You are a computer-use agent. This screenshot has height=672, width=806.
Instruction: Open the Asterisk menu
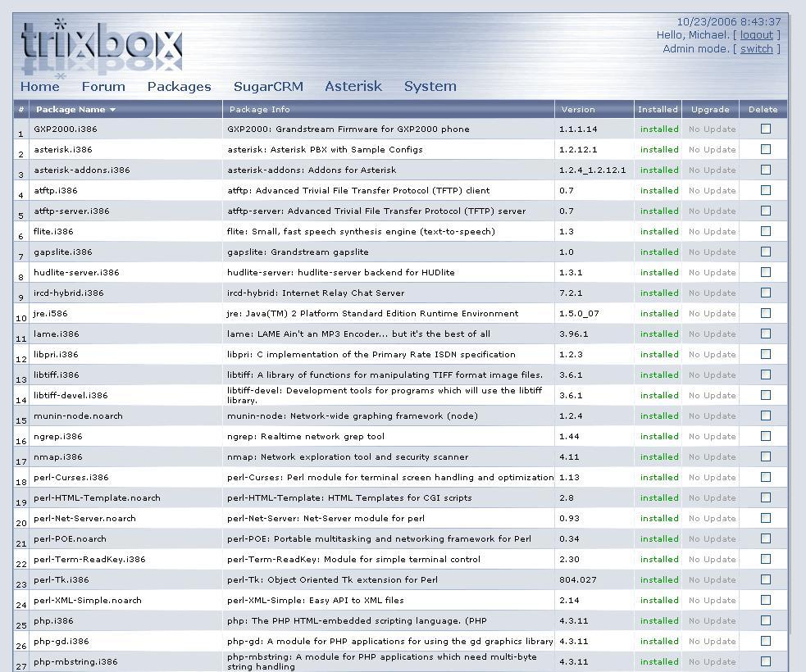click(353, 86)
